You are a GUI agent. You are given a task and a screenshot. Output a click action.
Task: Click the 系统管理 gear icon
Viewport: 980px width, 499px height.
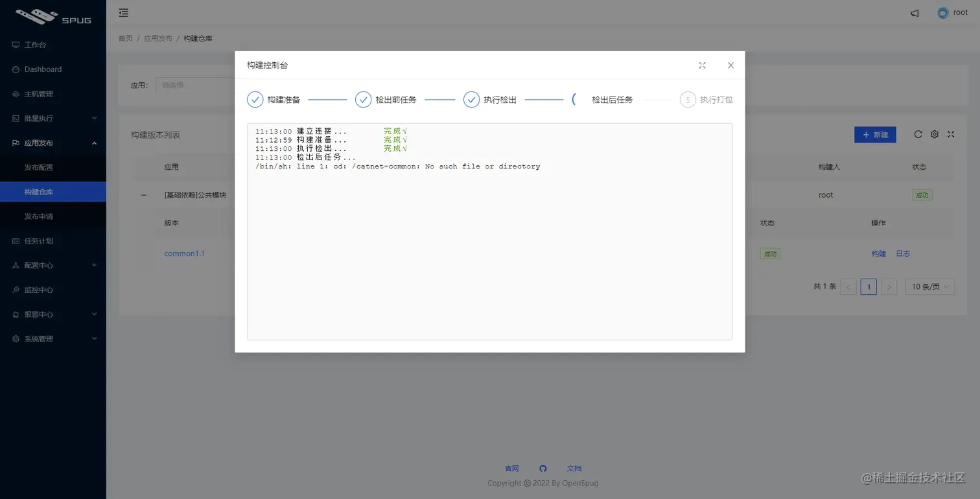point(16,339)
